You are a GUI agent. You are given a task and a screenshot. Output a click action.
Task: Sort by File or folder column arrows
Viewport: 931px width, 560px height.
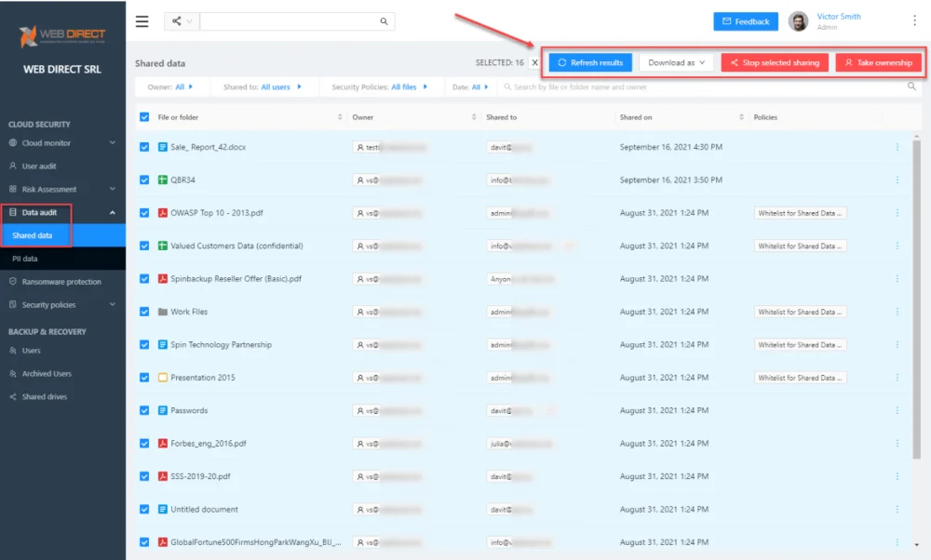click(340, 117)
